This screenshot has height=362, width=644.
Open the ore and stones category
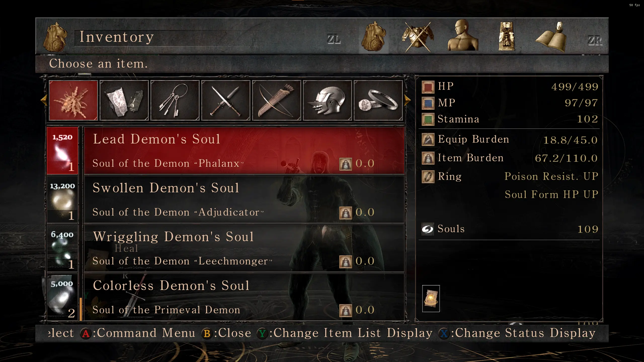[x=124, y=100]
